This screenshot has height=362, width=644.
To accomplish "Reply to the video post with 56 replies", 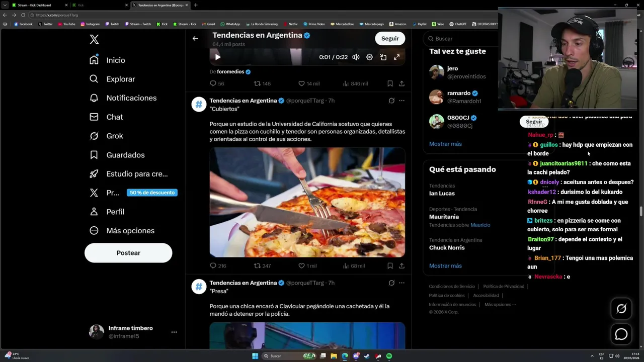I will (x=217, y=83).
